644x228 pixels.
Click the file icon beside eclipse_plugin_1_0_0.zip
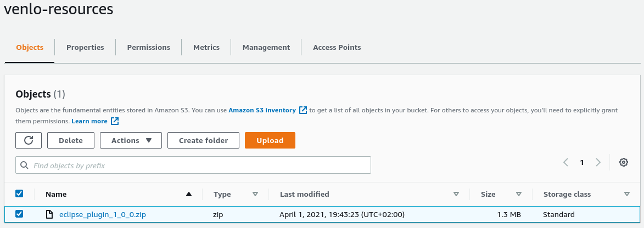(49, 214)
